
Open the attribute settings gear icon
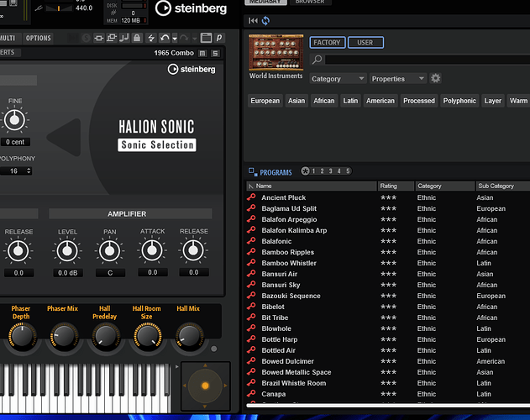tap(436, 79)
